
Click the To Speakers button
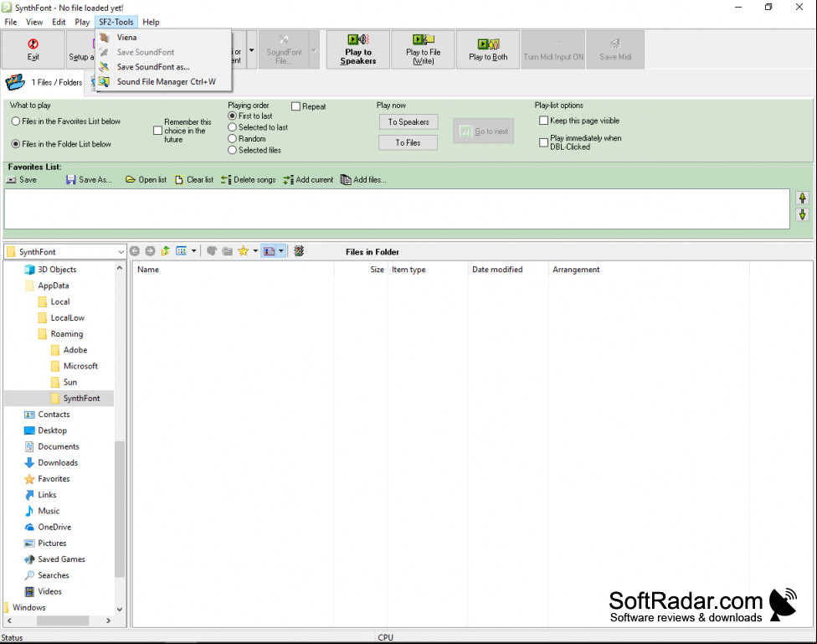coord(408,122)
